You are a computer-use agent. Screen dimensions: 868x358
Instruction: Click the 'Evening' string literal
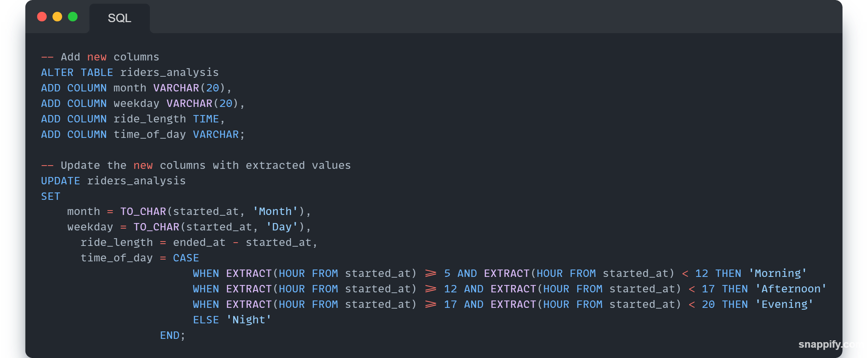784,304
